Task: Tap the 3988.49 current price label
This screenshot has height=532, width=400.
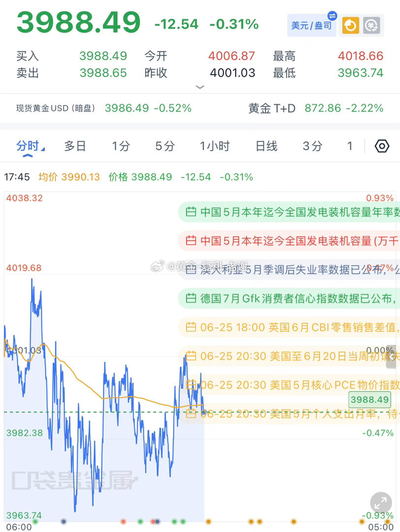Action: tap(370, 399)
